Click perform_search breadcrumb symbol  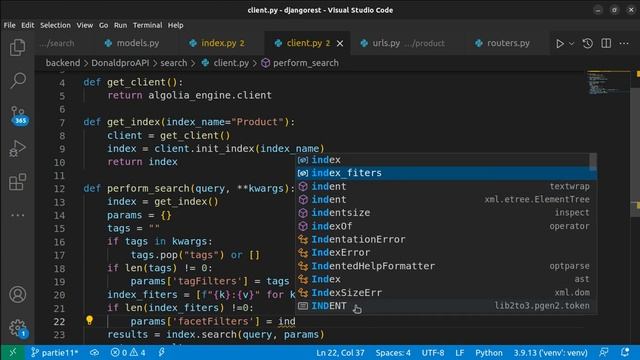click(300, 63)
